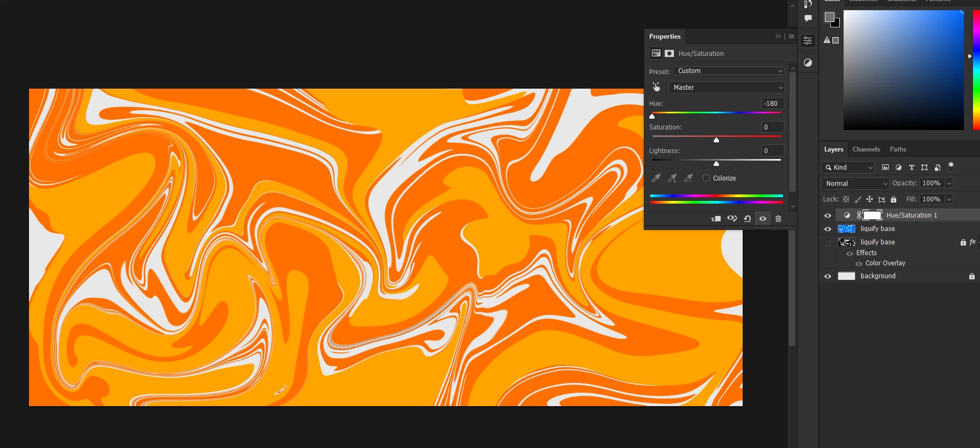
Task: Open the Preset dropdown showing Custom
Action: (x=729, y=71)
